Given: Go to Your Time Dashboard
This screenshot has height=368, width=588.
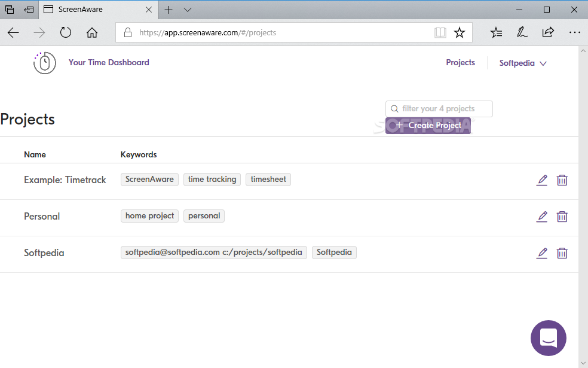Looking at the screenshot, I should point(109,63).
